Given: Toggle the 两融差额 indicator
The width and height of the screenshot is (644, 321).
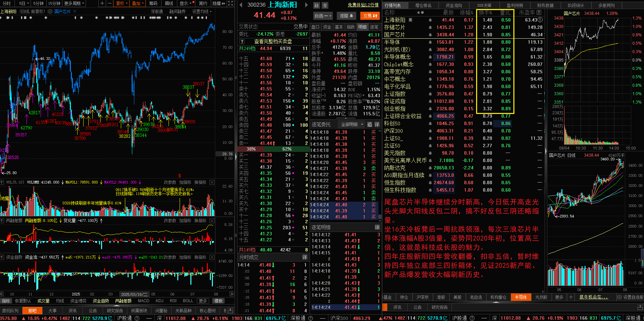Looking at the screenshot, I should (123, 301).
